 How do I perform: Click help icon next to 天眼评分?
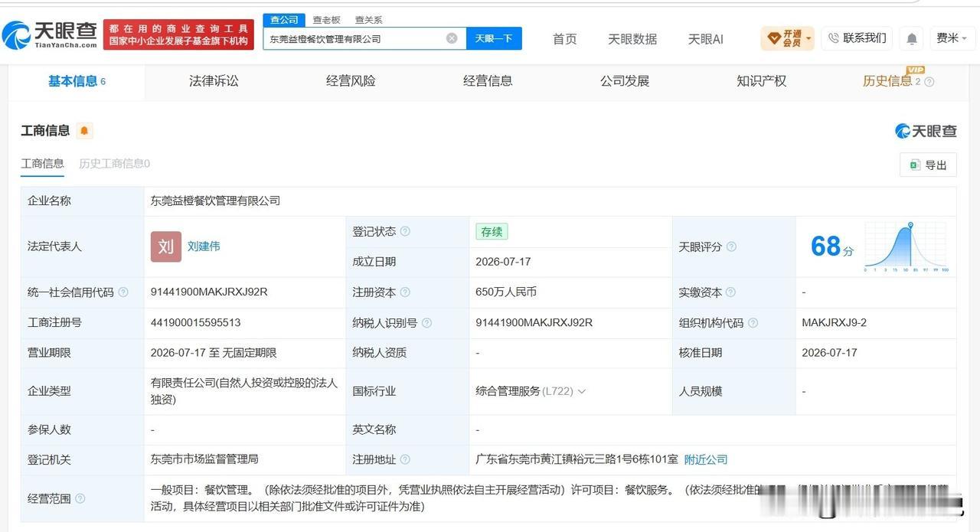pos(731,246)
